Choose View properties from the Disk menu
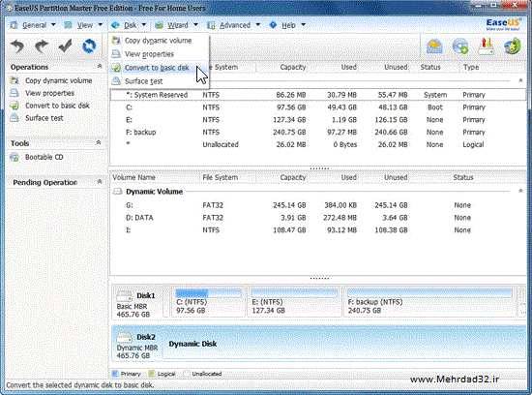532x395 pixels. [159, 54]
